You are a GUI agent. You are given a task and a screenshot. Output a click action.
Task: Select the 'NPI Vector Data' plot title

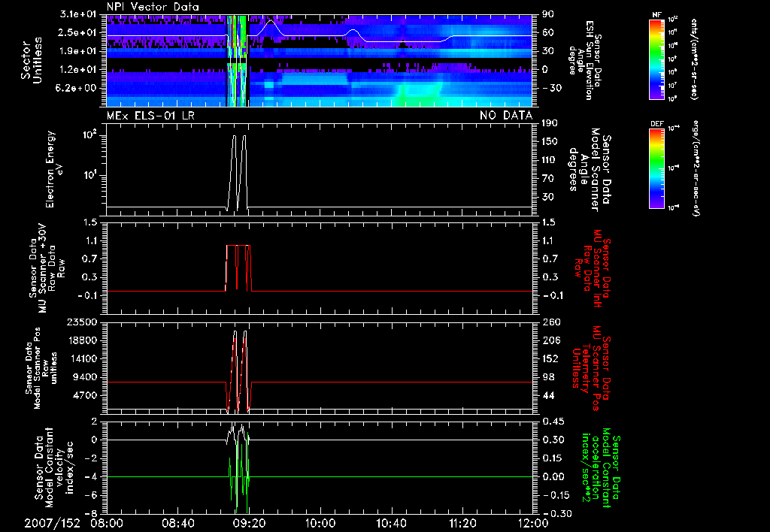point(153,7)
